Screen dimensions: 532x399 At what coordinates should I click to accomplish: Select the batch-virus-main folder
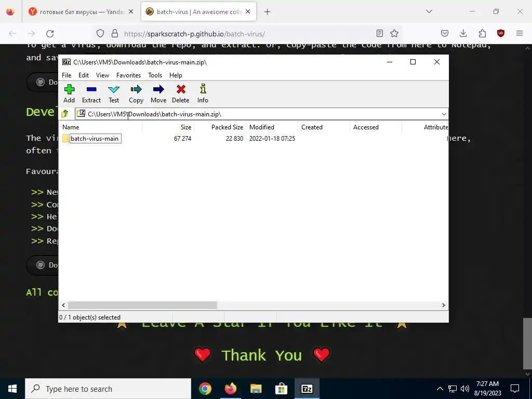95,138
